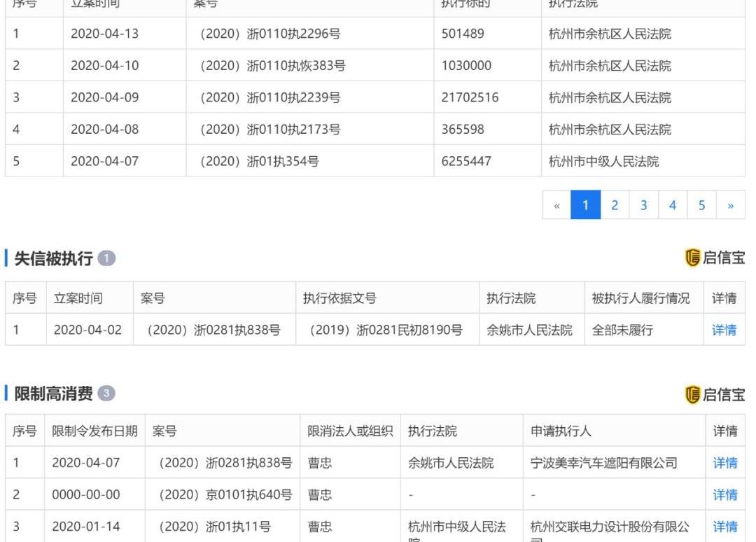Open 详情 for 宁波美幸汽车遮阳有限公司 row
The width and height of the screenshot is (756, 542).
coord(724,463)
